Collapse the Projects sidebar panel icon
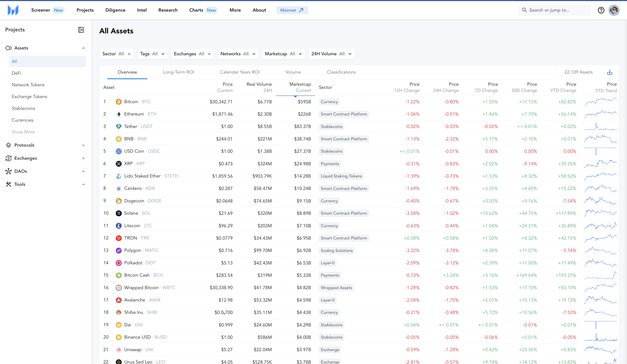Screen dimensions: 627x364 (x=81, y=30)
